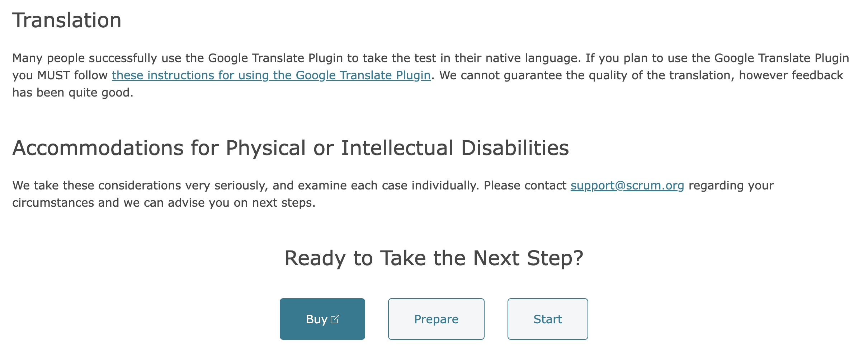Click the text 'regarding your' after the email
This screenshot has width=868, height=361.
731,186
